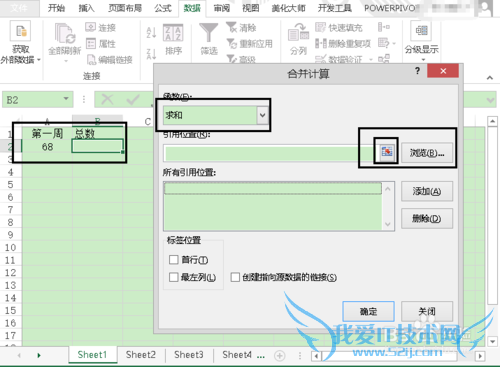Click the Delete button in dialog
This screenshot has height=367, width=500.
427,219
